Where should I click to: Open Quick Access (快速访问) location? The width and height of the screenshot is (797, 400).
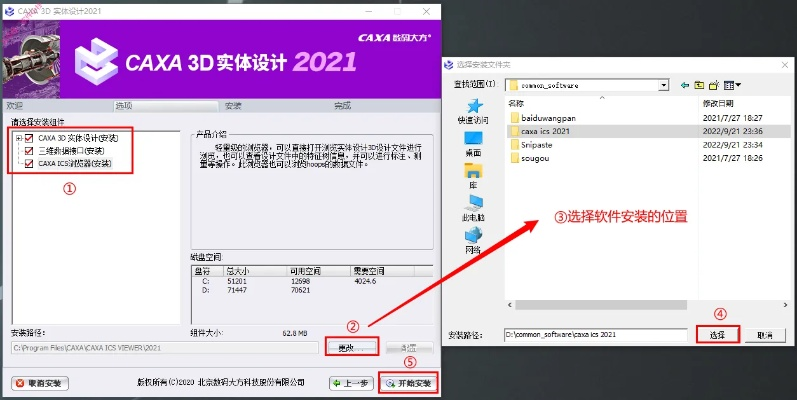point(473,111)
